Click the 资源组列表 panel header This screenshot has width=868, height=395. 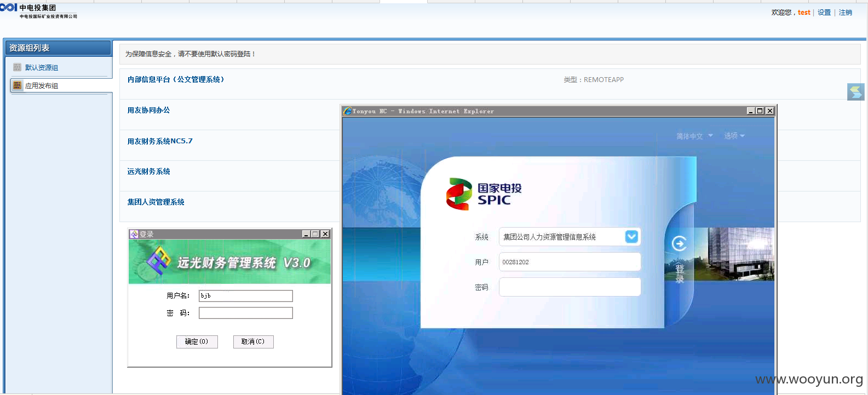(x=58, y=48)
